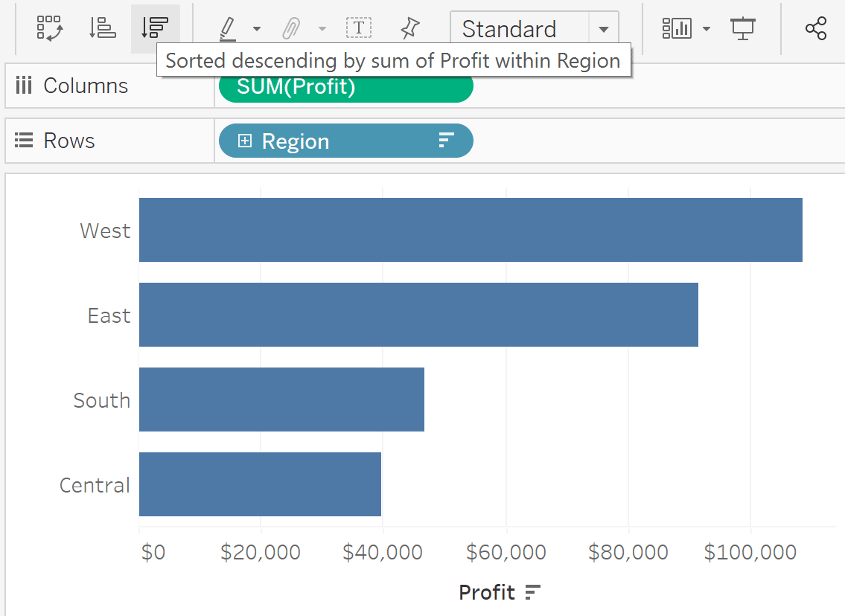Select the East bar in chart

point(418,315)
